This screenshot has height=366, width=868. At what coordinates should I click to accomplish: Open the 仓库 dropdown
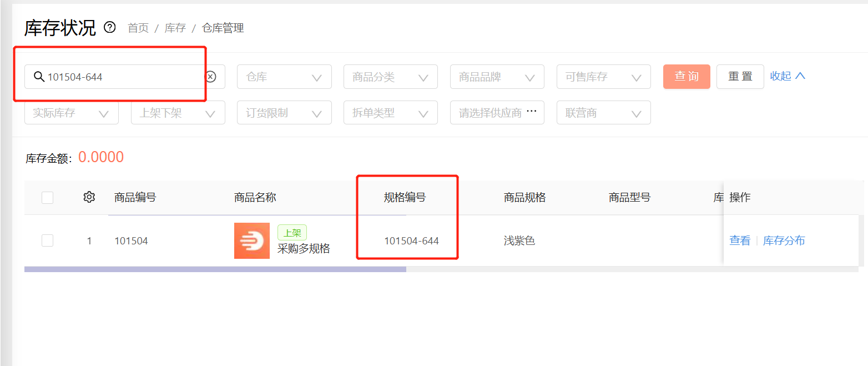tap(284, 77)
